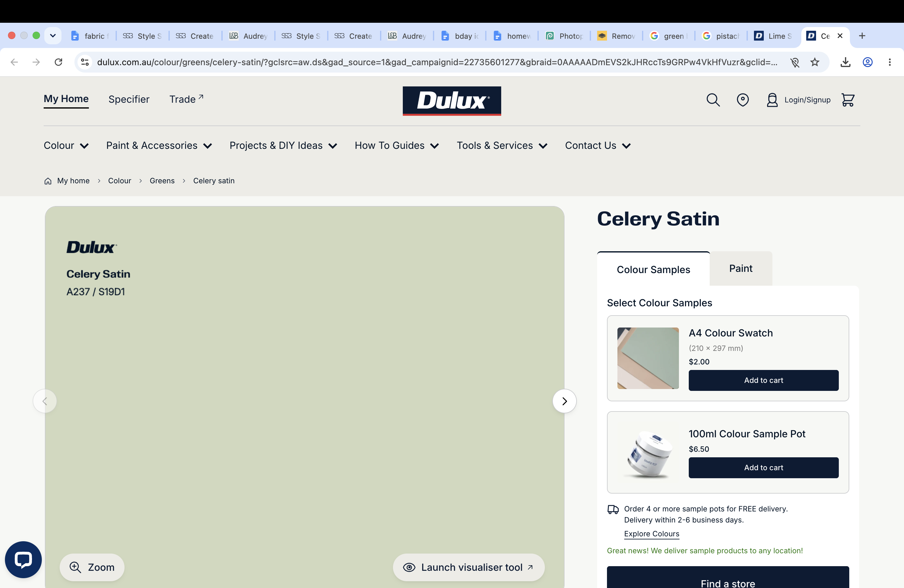Click the sample pot product image

tap(648, 453)
